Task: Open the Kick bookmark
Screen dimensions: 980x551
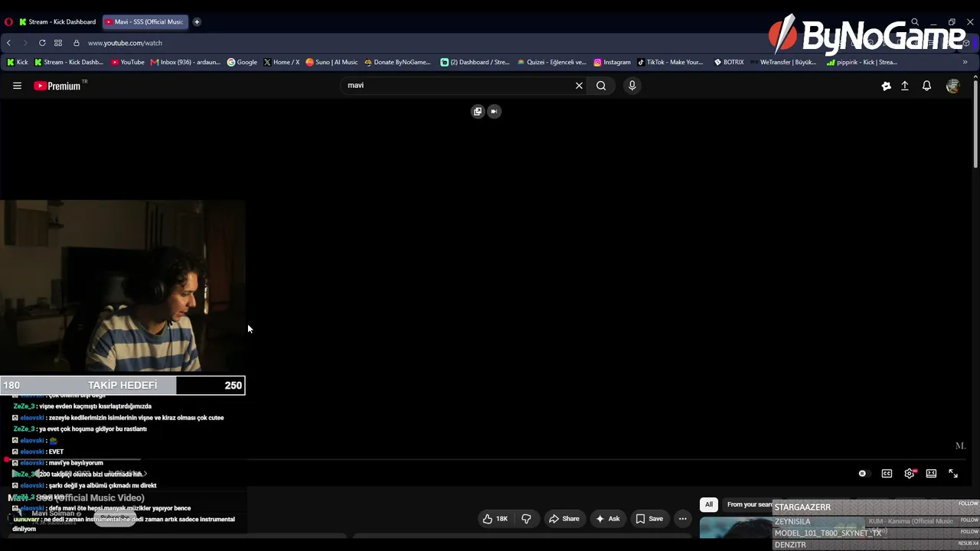Action: tap(18, 63)
